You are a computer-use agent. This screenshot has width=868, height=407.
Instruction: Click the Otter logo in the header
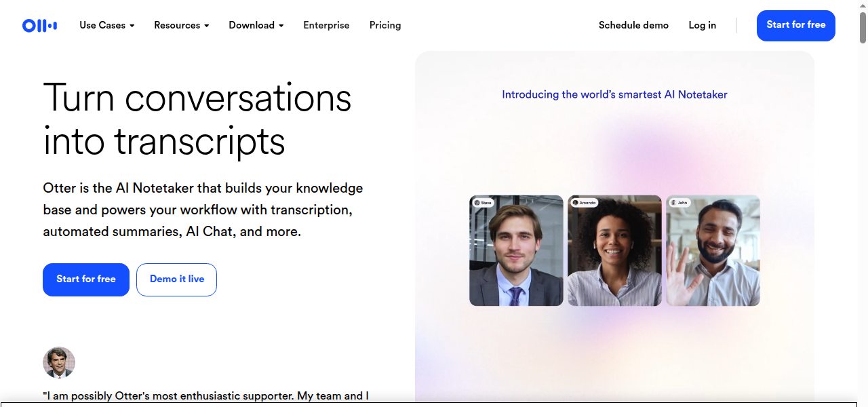tap(39, 26)
